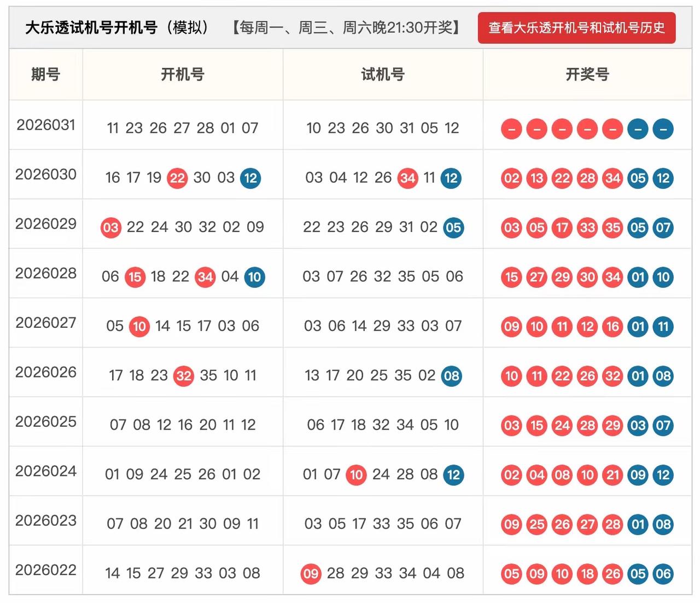The height and width of the screenshot is (603, 700).
Task: Click the 【每周一、周三、周六晚21:30开奖】 text
Action: 347,28
